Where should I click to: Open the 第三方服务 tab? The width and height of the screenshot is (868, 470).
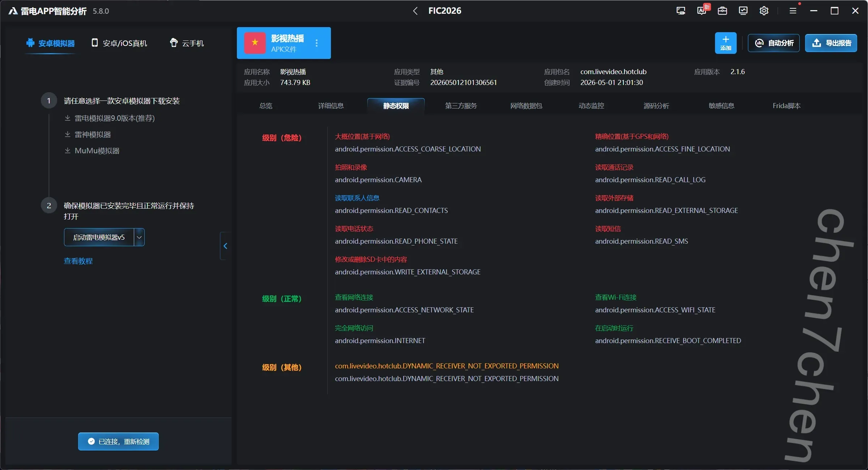coord(461,106)
